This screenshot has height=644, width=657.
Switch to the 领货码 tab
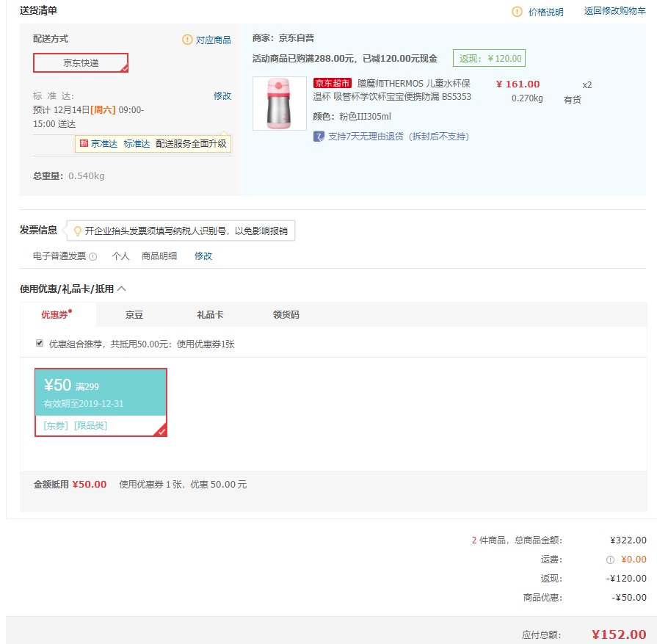click(x=286, y=315)
